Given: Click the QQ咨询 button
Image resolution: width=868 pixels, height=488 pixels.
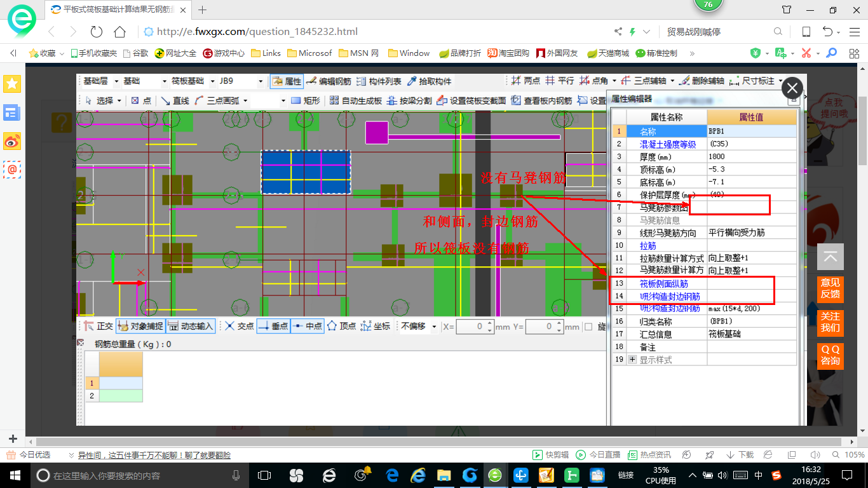Looking at the screenshot, I should [830, 356].
